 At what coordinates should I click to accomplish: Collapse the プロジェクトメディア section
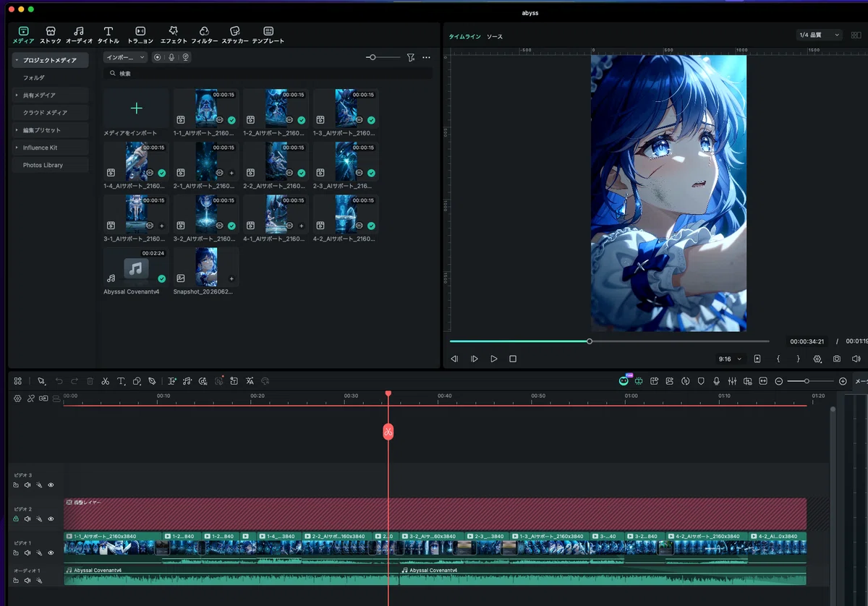pos(17,61)
